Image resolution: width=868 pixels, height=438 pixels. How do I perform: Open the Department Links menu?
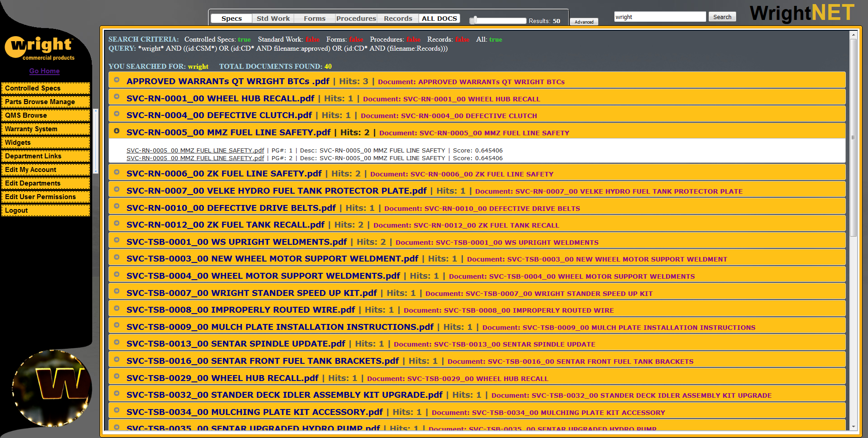click(x=46, y=156)
